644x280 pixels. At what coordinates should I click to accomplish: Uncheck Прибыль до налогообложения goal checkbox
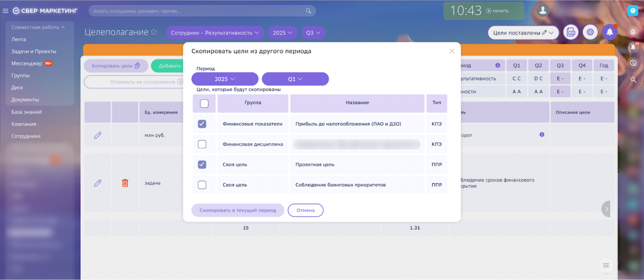202,124
